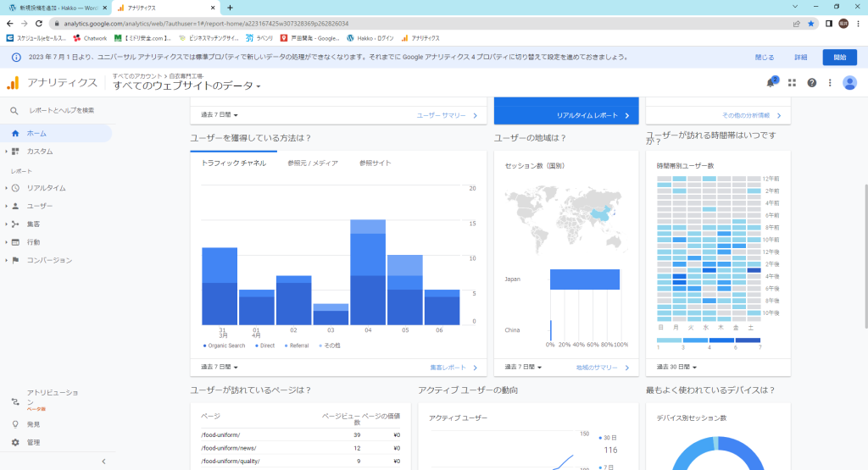This screenshot has height=470, width=868.
Task: Open リアルタイム reports in sidebar
Action: tap(46, 188)
